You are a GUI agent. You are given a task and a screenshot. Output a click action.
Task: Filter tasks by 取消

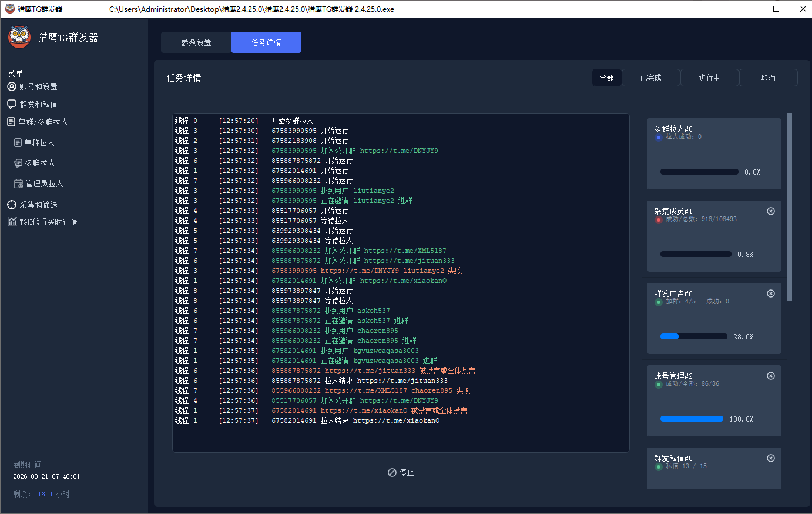pyautogui.click(x=769, y=78)
